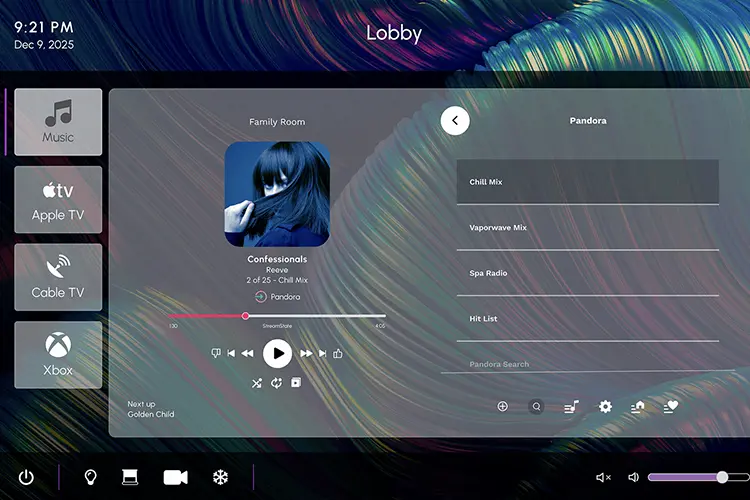Toggle shuffle mode
This screenshot has width=750, height=500.
pyautogui.click(x=257, y=383)
